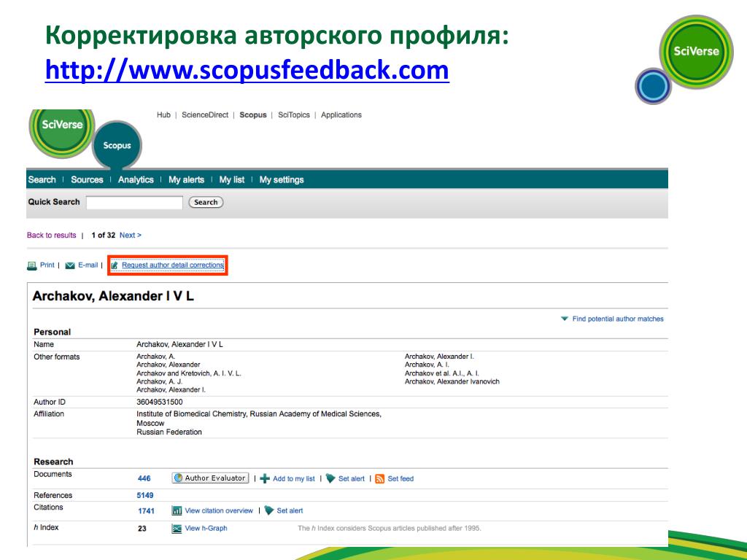This screenshot has width=747, height=560.
Task: Click the Institute of Biomedical Chemistry affiliation text
Action: click(x=259, y=414)
